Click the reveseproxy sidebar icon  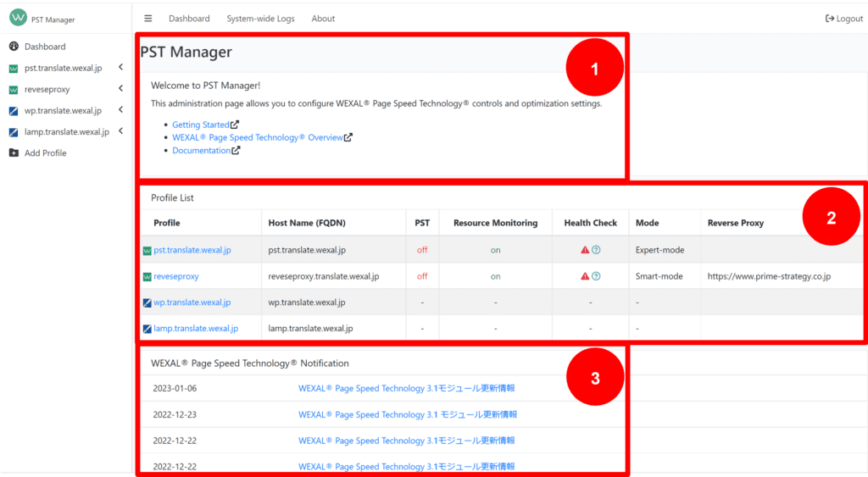14,90
